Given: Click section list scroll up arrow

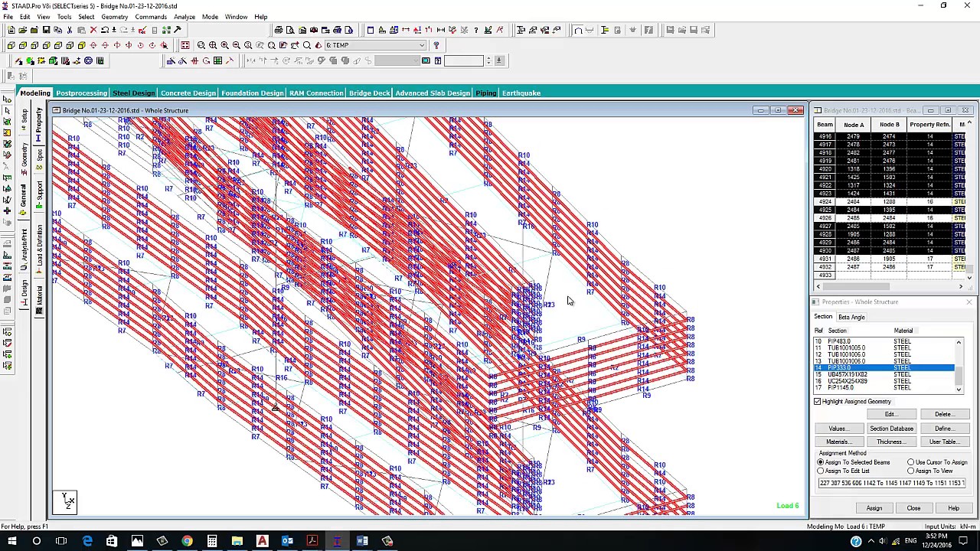Looking at the screenshot, I should click(x=959, y=342).
